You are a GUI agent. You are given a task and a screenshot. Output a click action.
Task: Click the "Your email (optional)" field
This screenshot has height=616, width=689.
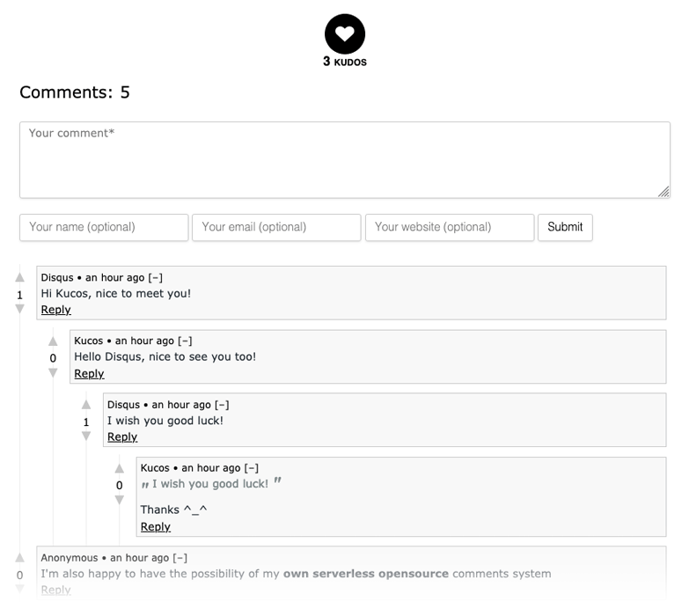coord(276,227)
